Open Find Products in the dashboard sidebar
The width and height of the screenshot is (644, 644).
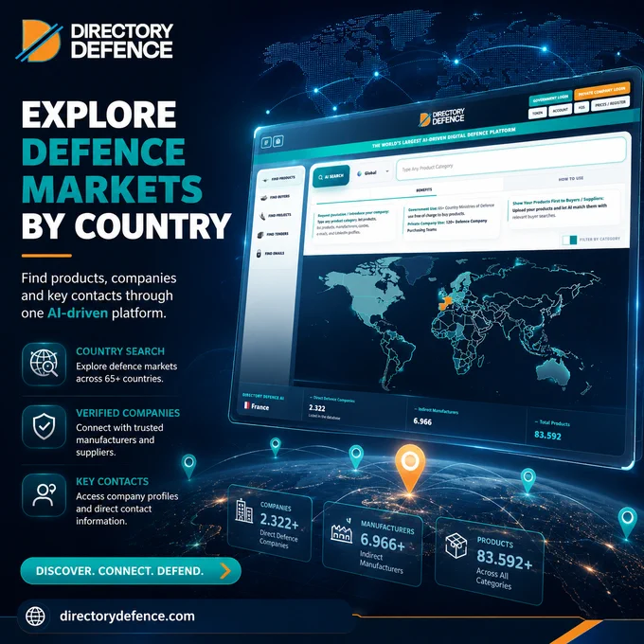[279, 179]
